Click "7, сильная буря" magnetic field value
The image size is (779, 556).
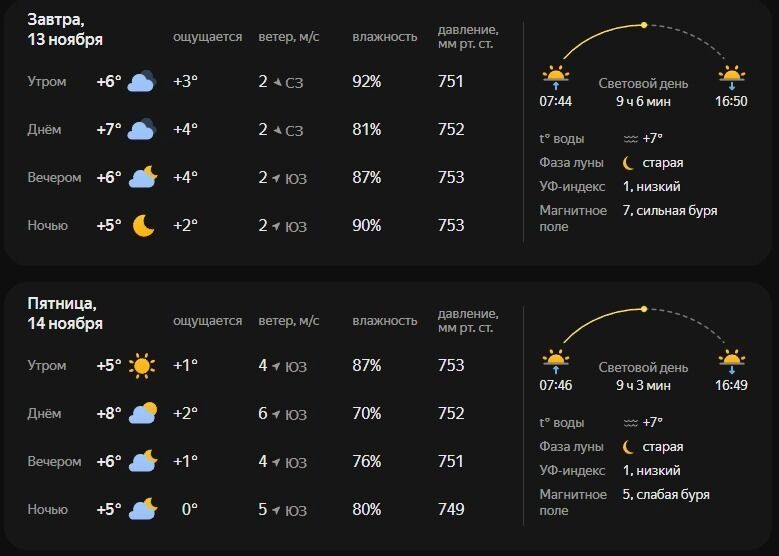coord(669,211)
